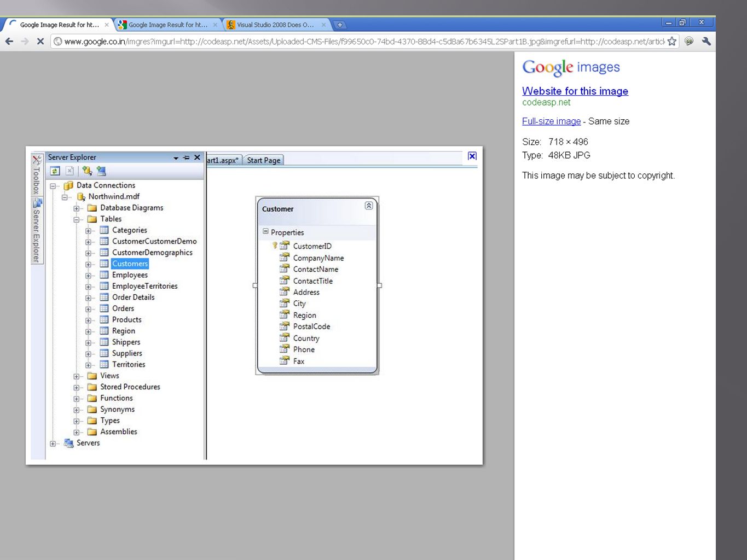
Task: Collapse the Northwind.mdf node
Action: point(65,197)
